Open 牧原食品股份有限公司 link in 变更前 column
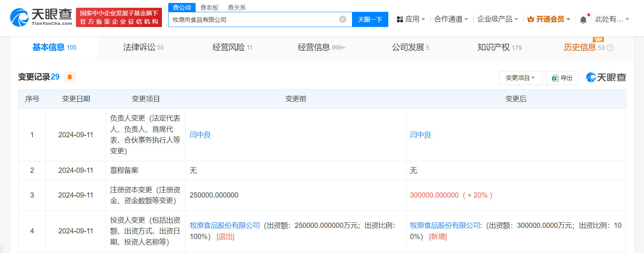Screen dimensions: 644x253 click(x=225, y=225)
